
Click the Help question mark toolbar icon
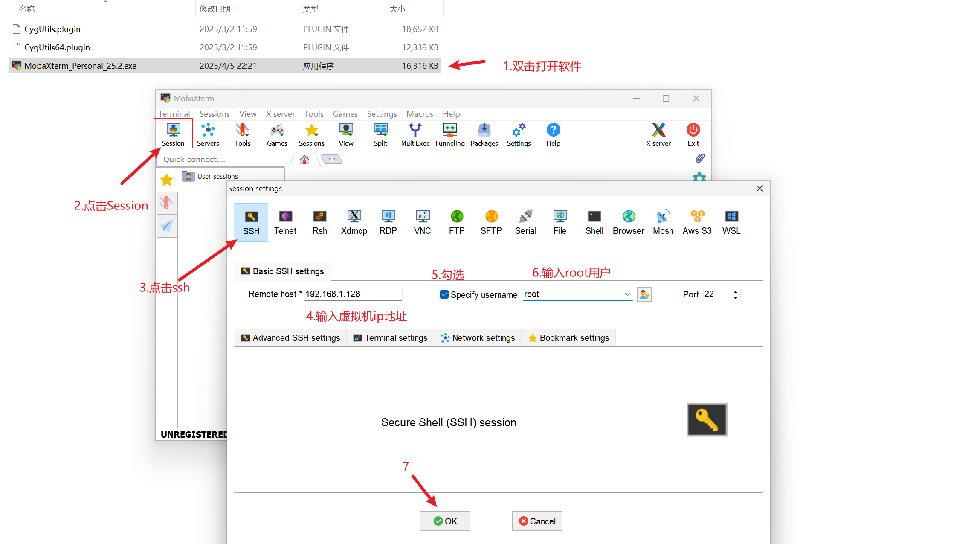[554, 134]
